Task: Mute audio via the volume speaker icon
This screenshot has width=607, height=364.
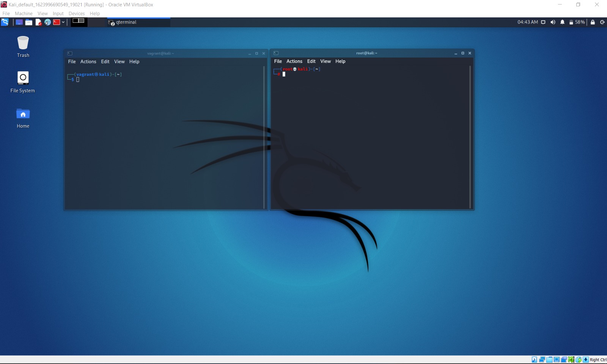Action: pos(553,22)
